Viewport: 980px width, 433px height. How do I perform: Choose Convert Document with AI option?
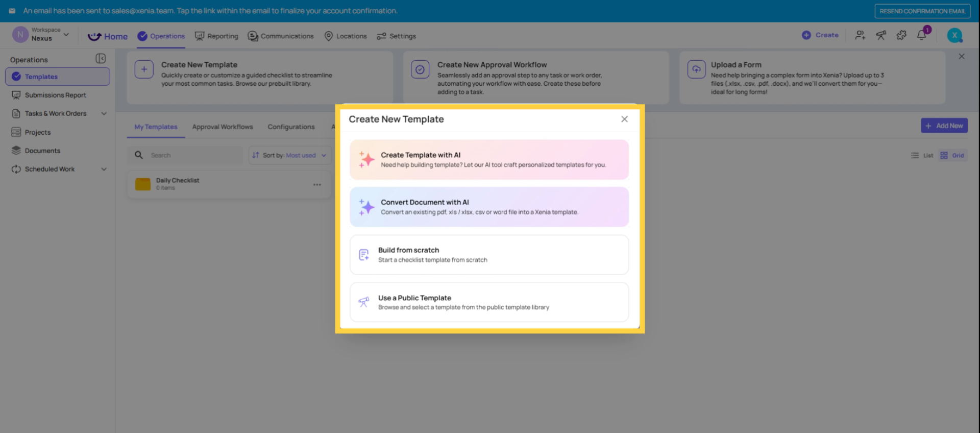coord(489,207)
